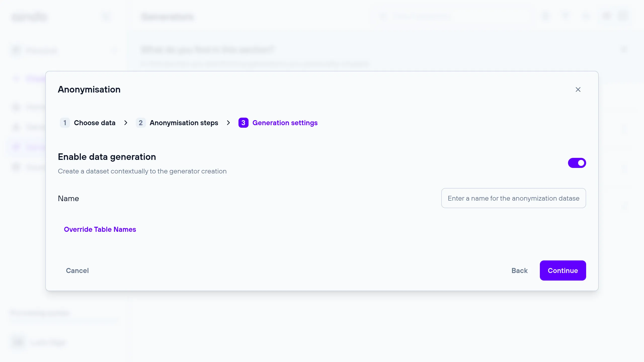Click the search icon in the top bar
Image resolution: width=644 pixels, height=362 pixels.
click(383, 17)
